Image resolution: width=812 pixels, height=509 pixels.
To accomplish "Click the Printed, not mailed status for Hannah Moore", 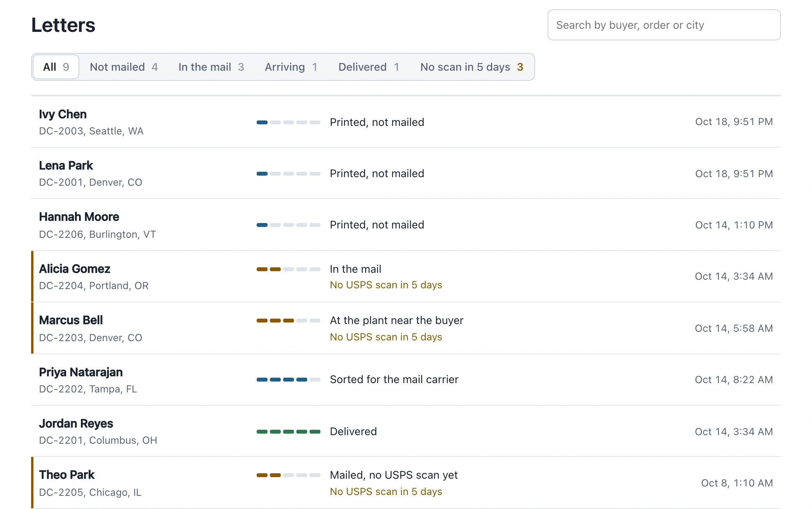I will point(377,225).
